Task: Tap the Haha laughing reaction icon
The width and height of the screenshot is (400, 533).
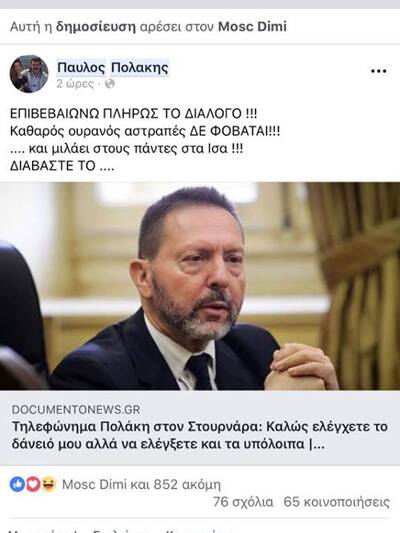Action: coord(49,484)
